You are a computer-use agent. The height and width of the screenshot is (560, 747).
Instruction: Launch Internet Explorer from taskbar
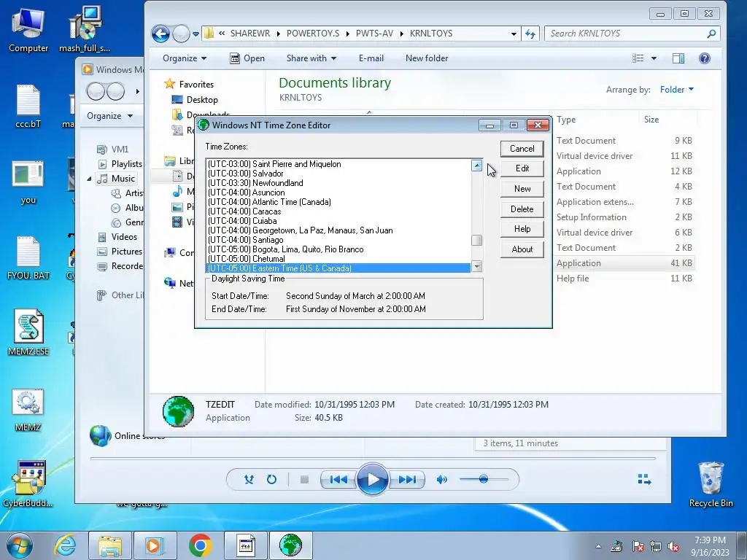[65, 545]
